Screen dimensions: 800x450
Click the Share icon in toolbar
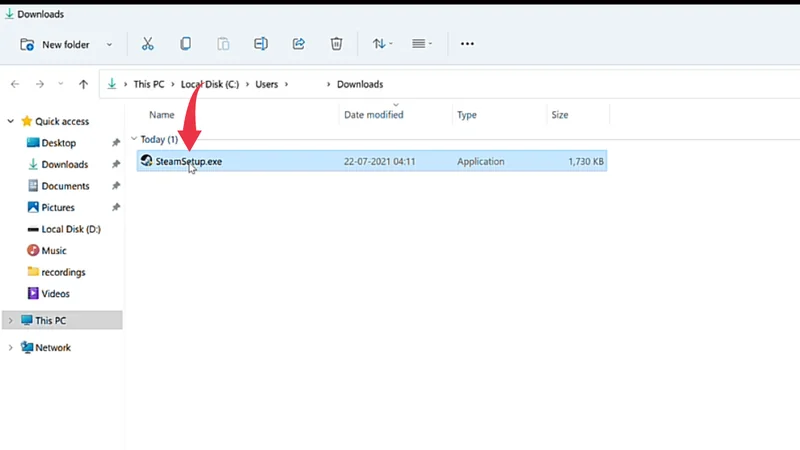pos(298,44)
